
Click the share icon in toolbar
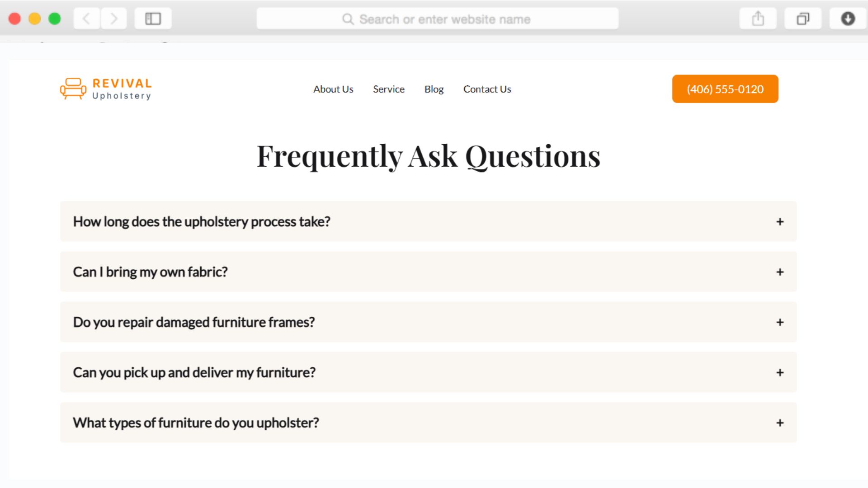point(758,19)
